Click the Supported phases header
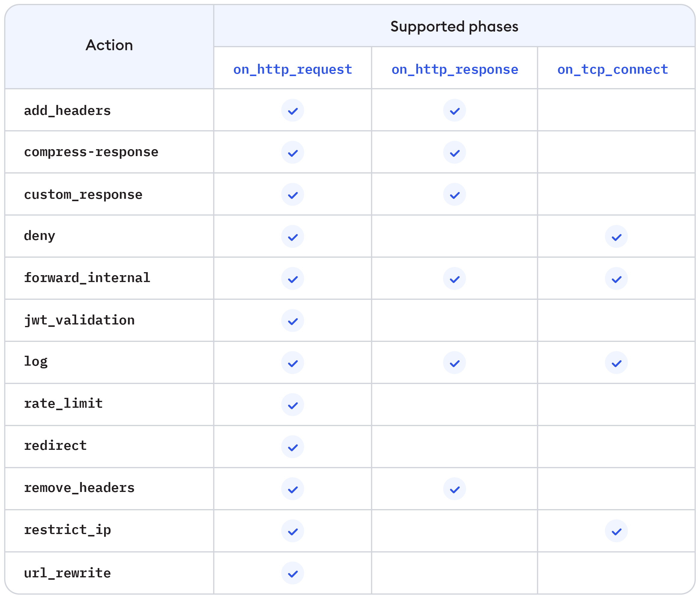 454,26
